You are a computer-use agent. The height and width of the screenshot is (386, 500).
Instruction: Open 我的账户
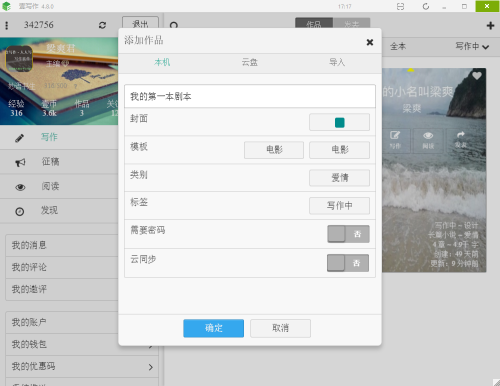click(62, 323)
